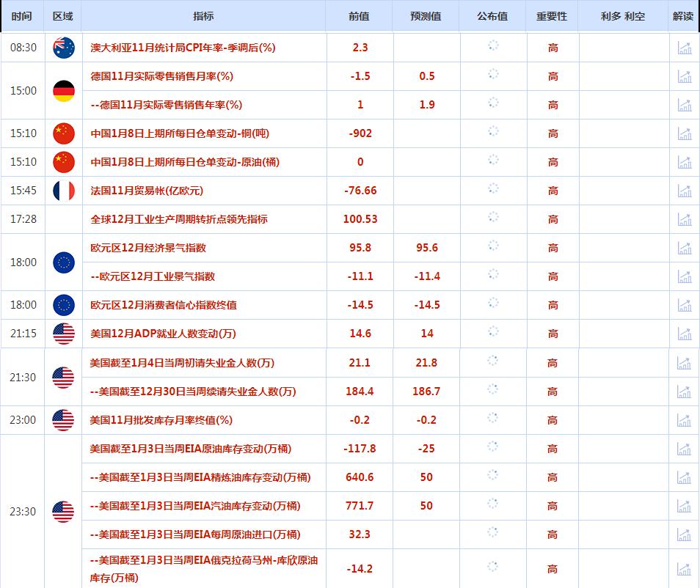Click the 前值 column header

359,16
